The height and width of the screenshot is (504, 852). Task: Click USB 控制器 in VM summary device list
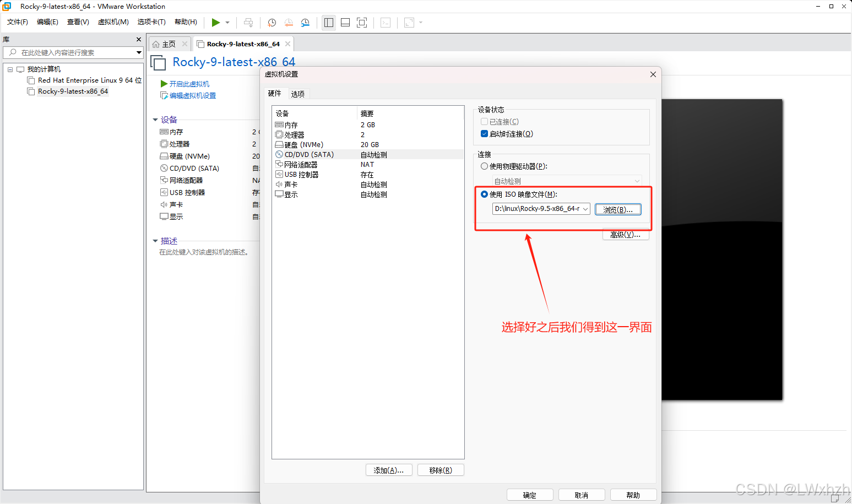(182, 193)
